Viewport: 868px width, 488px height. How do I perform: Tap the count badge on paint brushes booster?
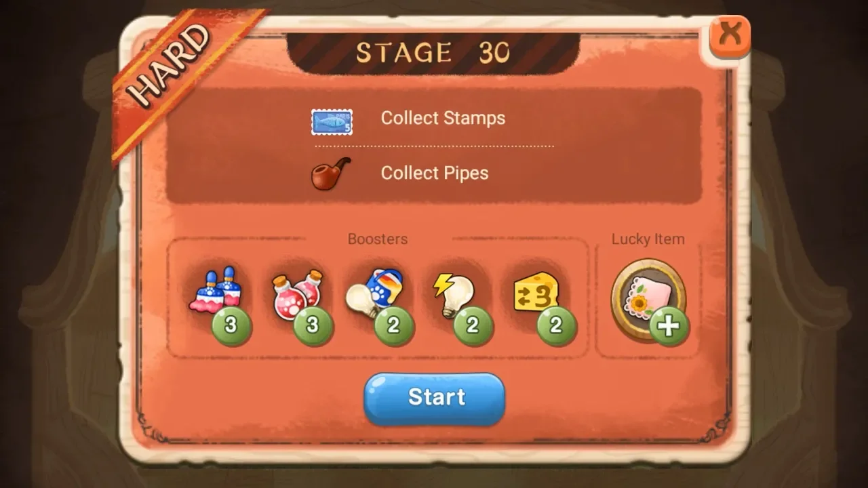pyautogui.click(x=231, y=325)
